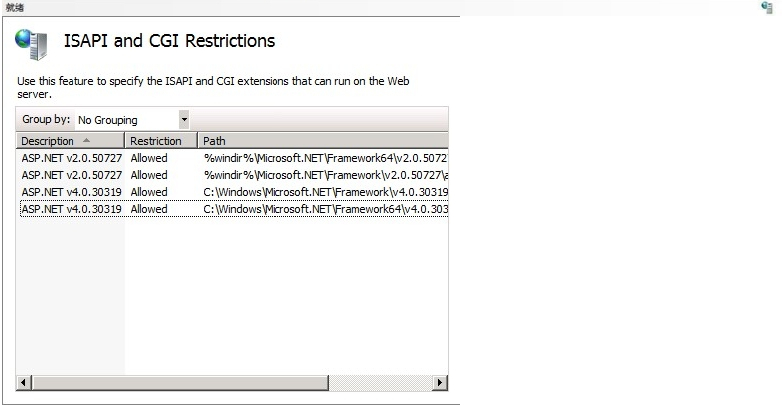
Task: Click the %windir% Framework64 v2.0 path cell
Action: coord(325,158)
